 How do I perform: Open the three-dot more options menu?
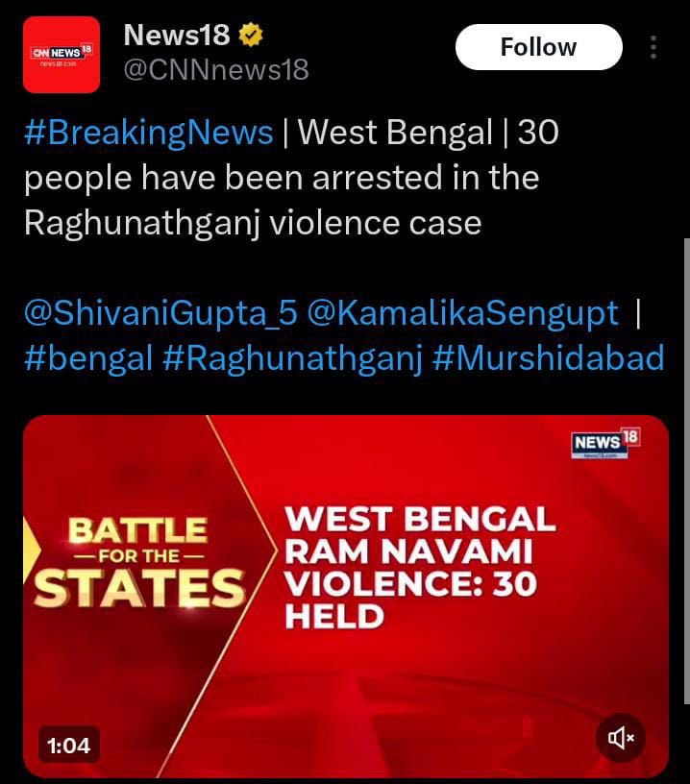coord(653,48)
